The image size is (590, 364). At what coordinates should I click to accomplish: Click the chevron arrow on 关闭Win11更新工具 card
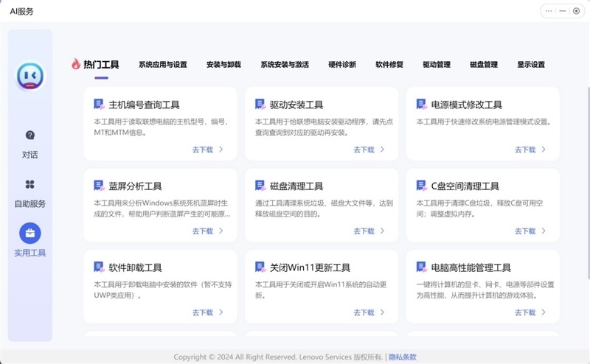(382, 312)
